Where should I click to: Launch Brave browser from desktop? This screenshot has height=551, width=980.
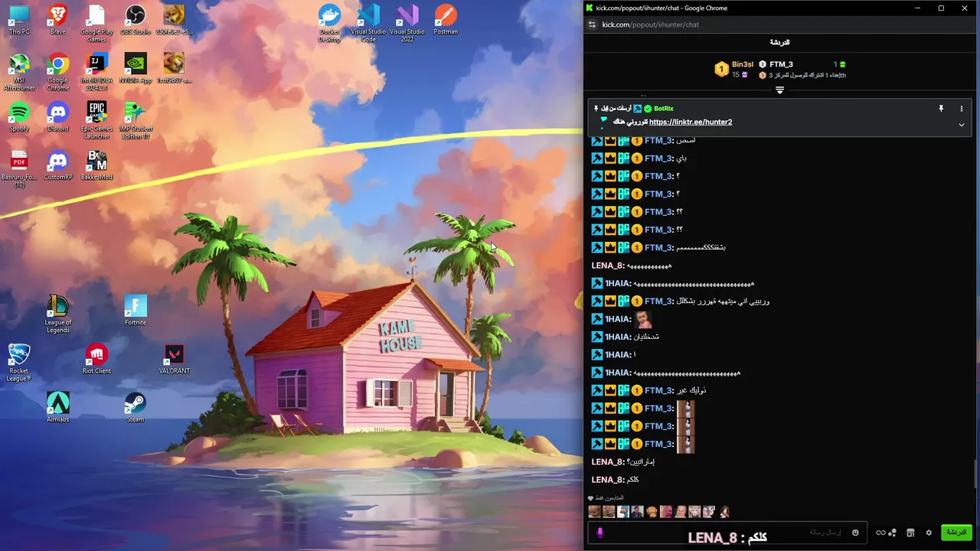tap(57, 21)
